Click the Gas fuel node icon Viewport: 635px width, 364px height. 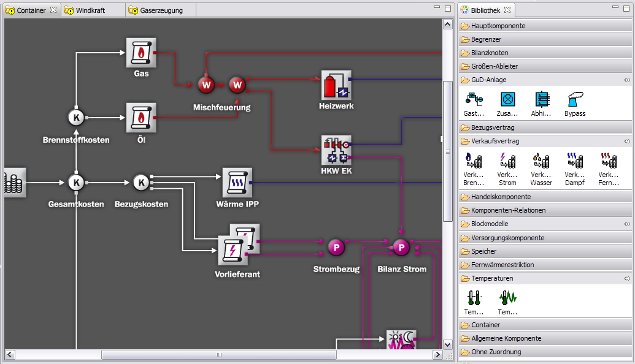pyautogui.click(x=141, y=53)
